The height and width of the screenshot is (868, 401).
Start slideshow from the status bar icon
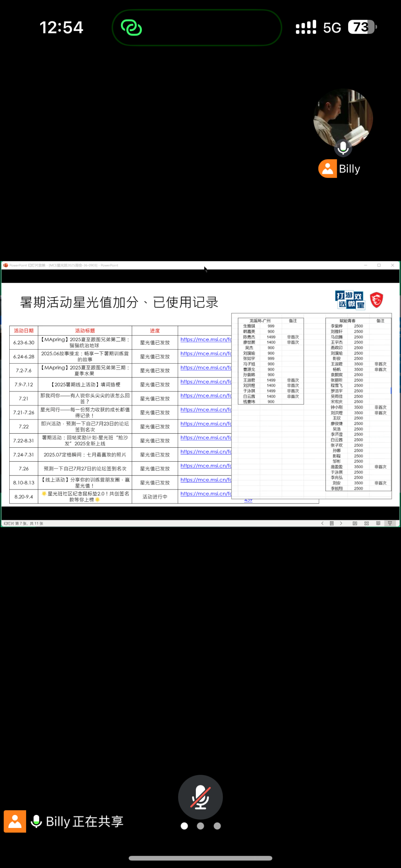[x=390, y=523]
